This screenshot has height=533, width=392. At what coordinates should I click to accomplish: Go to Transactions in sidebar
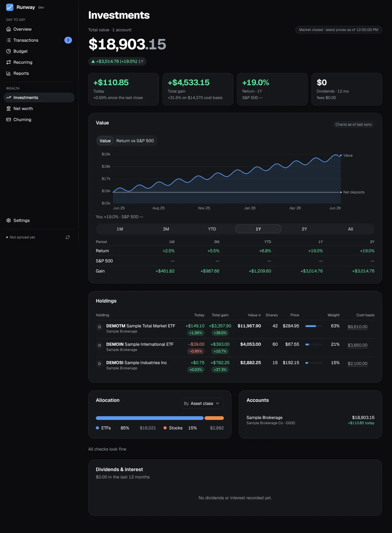(x=39, y=40)
